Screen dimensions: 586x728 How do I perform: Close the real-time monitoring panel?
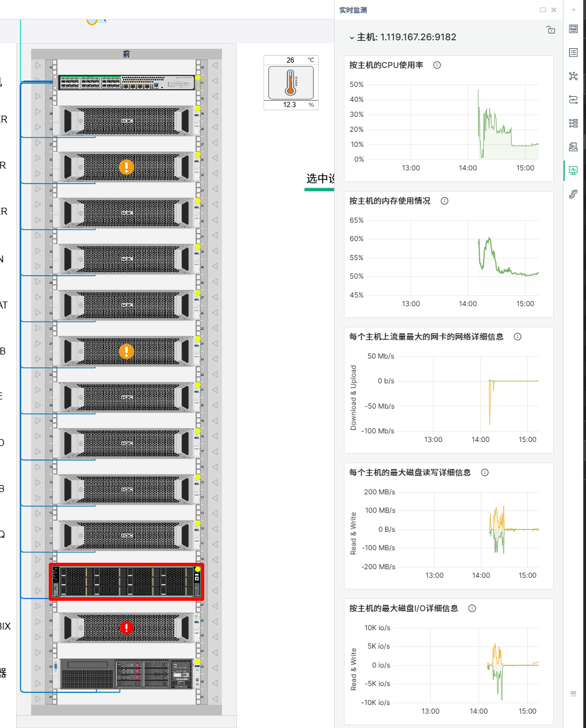coord(554,10)
